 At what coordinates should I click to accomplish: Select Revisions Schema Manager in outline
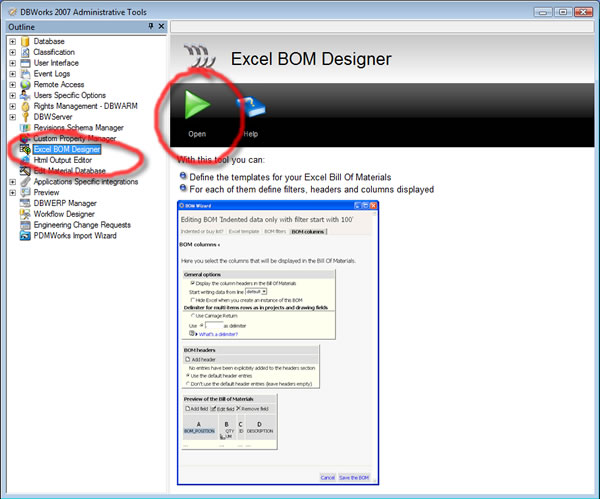[78, 128]
